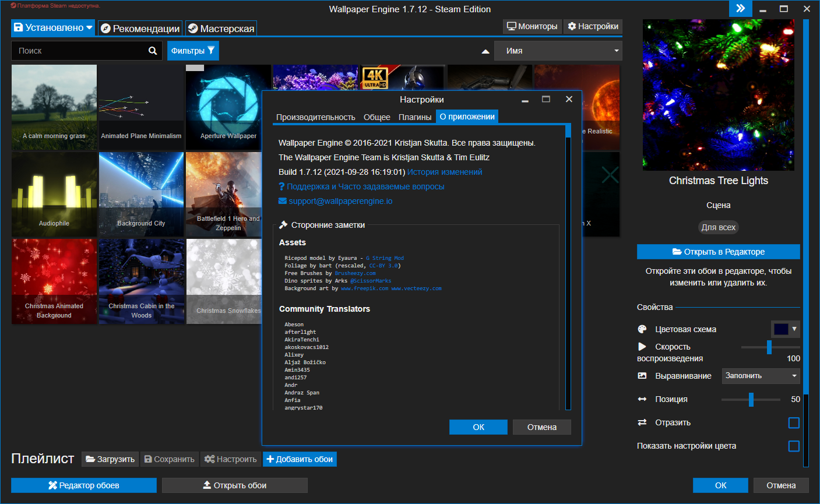Open Редактор обоев button
The height and width of the screenshot is (504, 820).
pyautogui.click(x=84, y=485)
